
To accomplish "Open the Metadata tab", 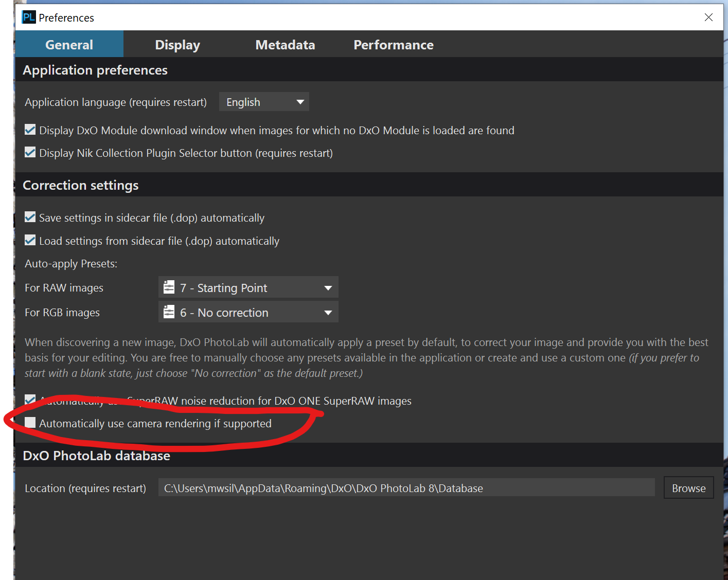I will point(285,44).
